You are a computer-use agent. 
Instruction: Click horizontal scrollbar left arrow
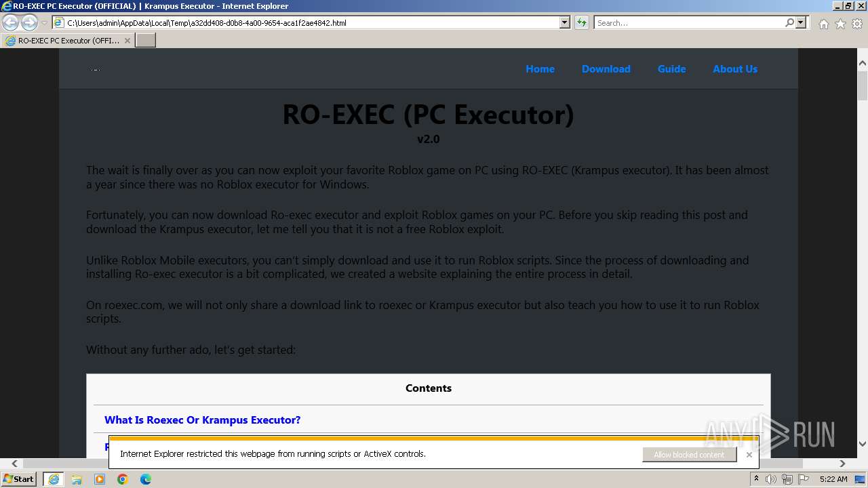(14, 464)
